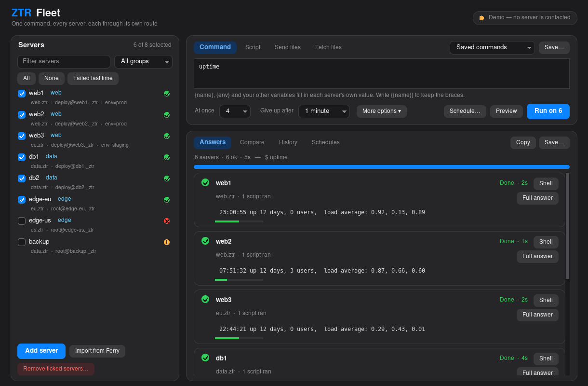Click the green status icon for edge-eu server
The height and width of the screenshot is (386, 588).
(167, 200)
